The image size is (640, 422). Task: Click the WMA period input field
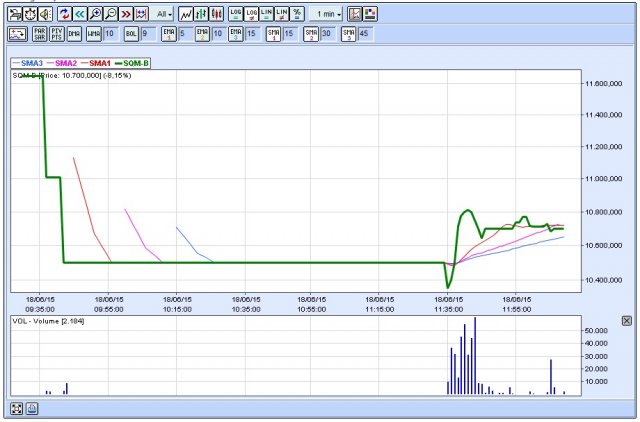110,33
